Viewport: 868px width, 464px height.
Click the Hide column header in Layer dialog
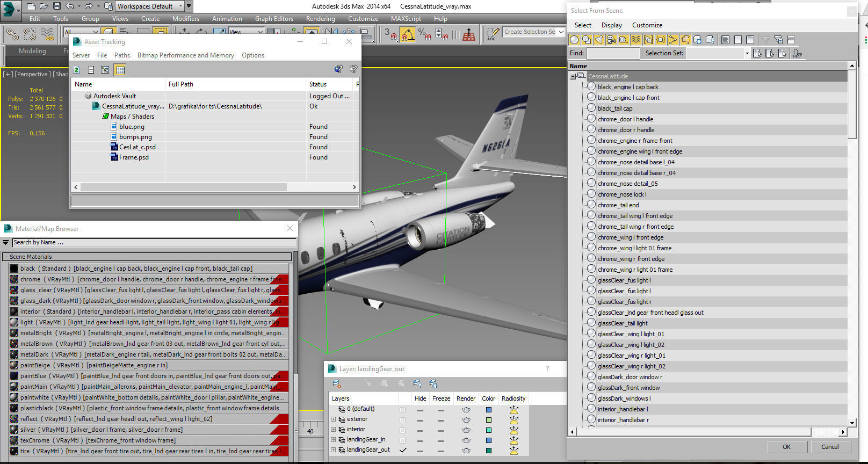pos(420,398)
